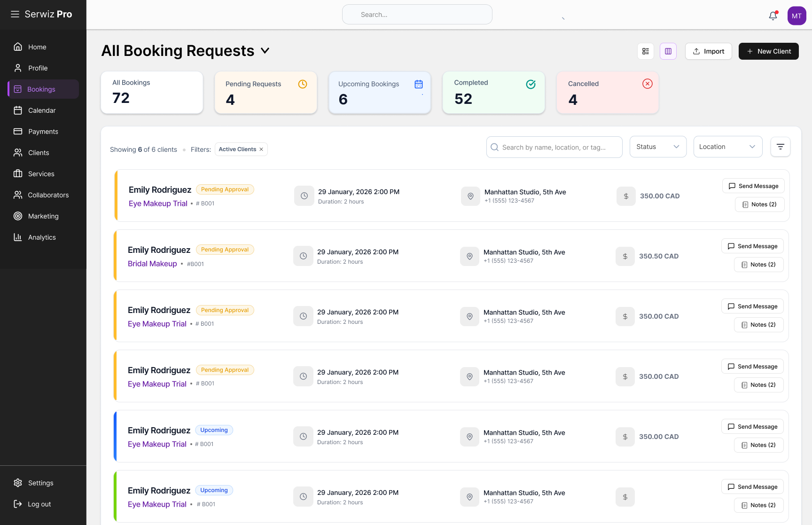The width and height of the screenshot is (812, 525).
Task: View Analytics
Action: click(43, 237)
